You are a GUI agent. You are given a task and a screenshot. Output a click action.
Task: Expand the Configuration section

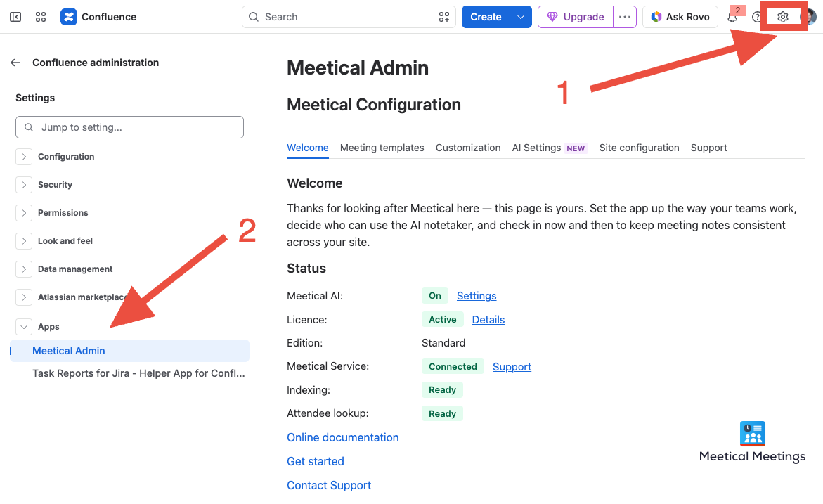pos(24,157)
